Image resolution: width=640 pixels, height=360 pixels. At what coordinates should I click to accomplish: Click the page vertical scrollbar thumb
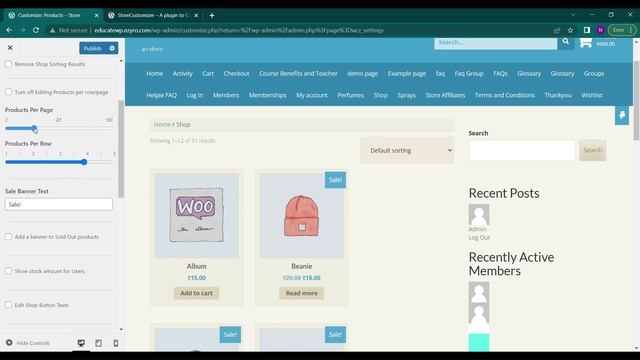[x=636, y=100]
